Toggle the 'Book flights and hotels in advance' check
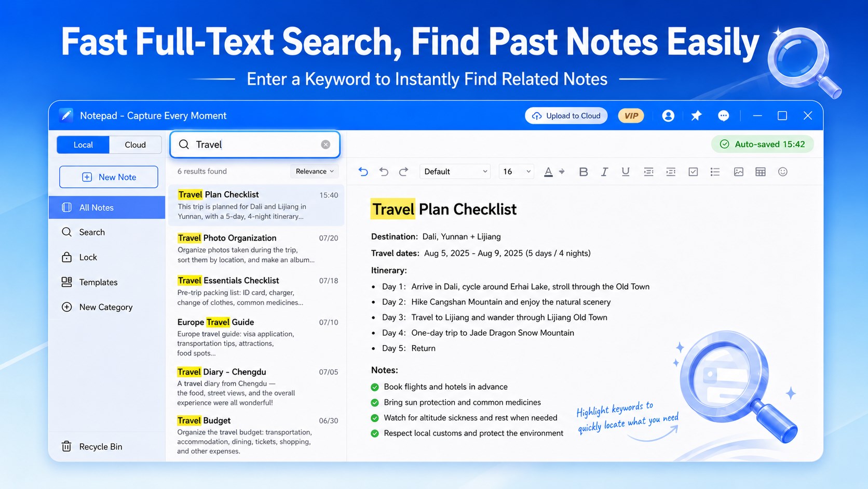Image resolution: width=868 pixels, height=489 pixels. tap(375, 387)
